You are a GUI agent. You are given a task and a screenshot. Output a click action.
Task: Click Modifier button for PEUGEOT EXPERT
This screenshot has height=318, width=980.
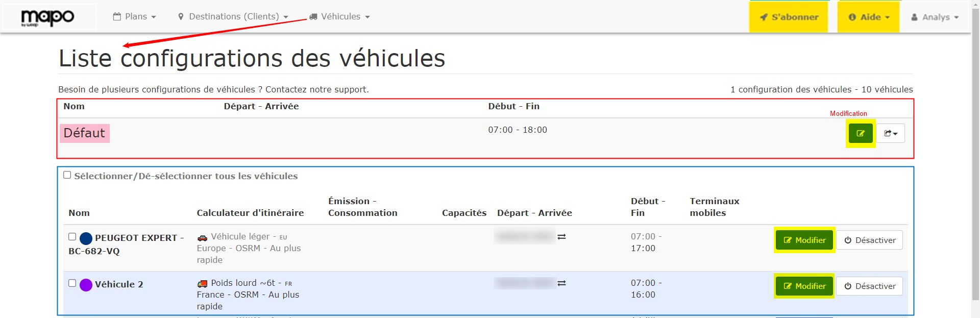click(804, 240)
